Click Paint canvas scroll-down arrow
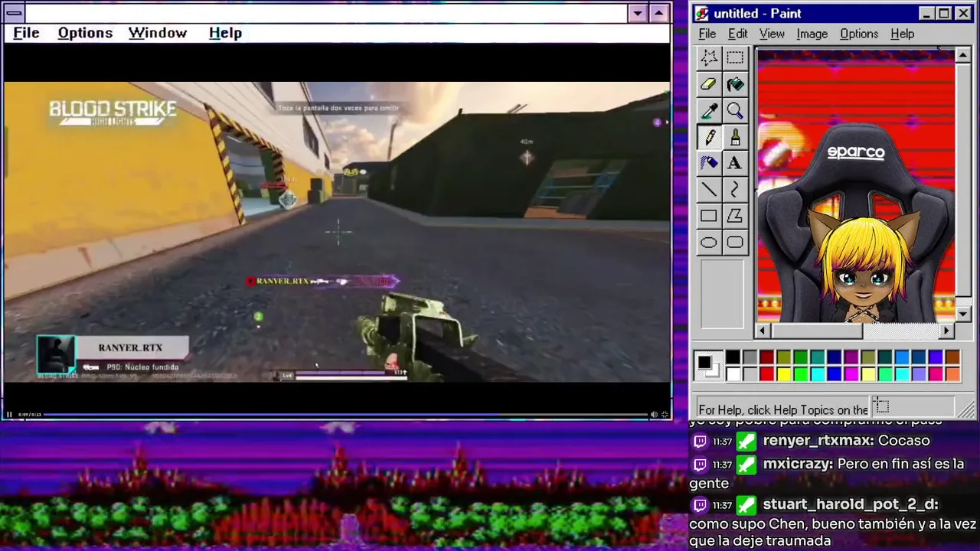This screenshot has height=551, width=980. pyautogui.click(x=963, y=314)
